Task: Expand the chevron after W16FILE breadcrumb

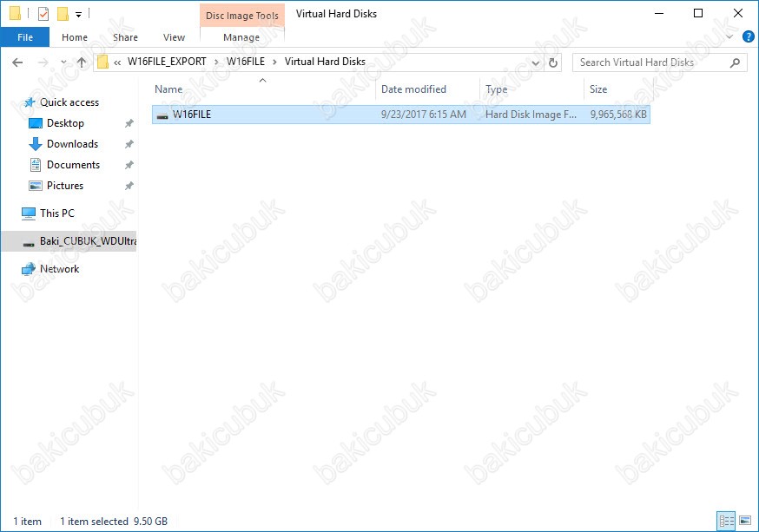Action: click(274, 62)
